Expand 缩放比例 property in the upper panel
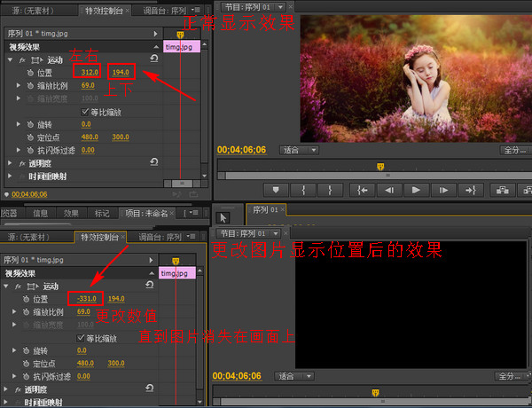This screenshot has width=532, height=408. [19, 85]
